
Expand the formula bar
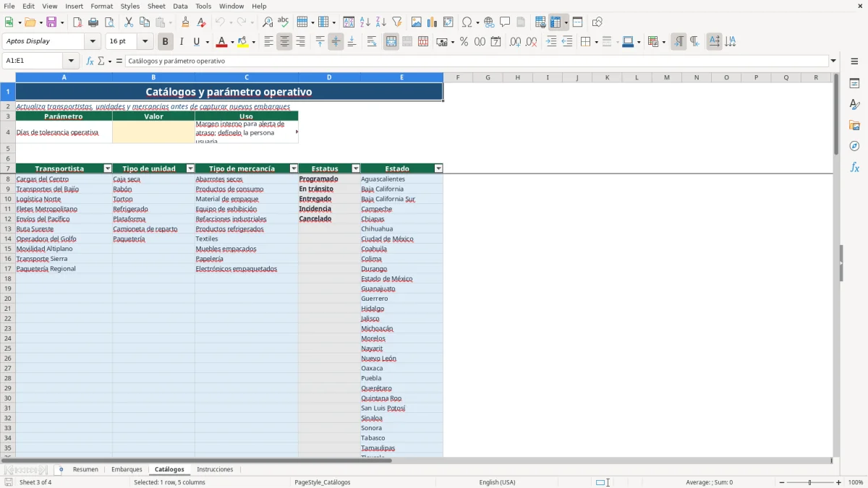833,61
